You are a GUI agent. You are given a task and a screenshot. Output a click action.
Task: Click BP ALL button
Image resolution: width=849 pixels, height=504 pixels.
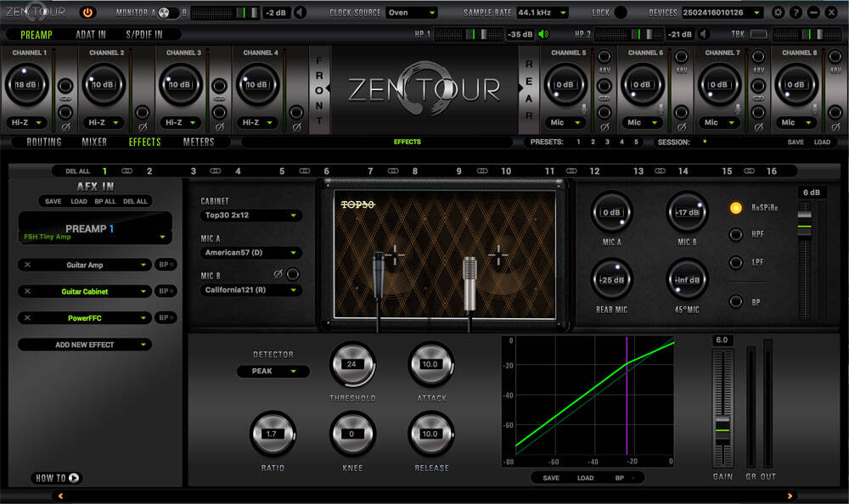click(x=105, y=201)
